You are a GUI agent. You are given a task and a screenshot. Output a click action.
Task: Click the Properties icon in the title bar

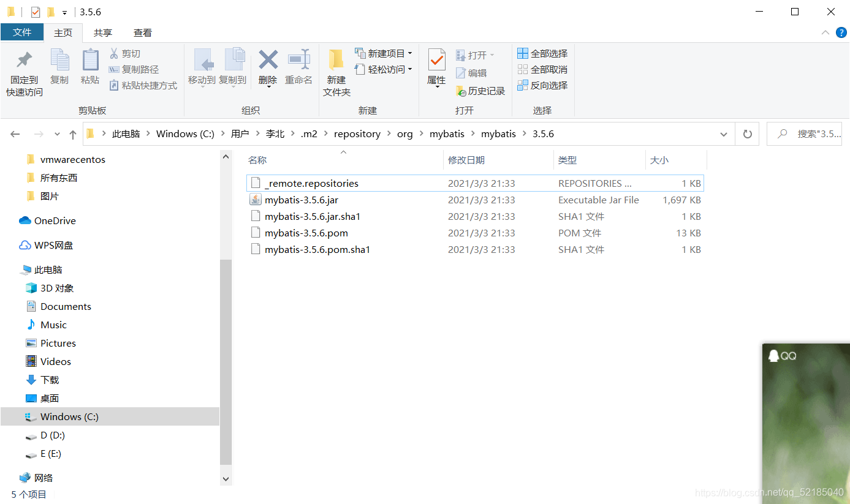click(36, 12)
